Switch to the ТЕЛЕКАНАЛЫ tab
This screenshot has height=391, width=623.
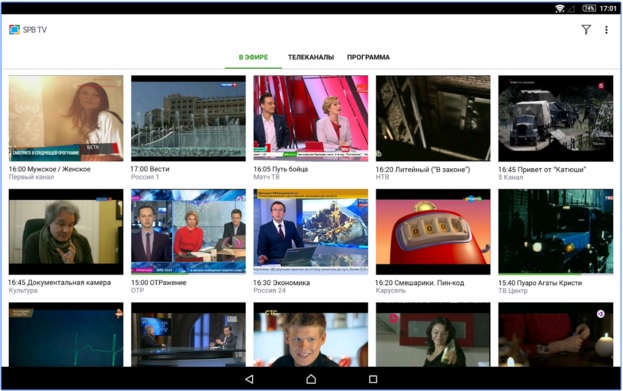click(x=311, y=57)
